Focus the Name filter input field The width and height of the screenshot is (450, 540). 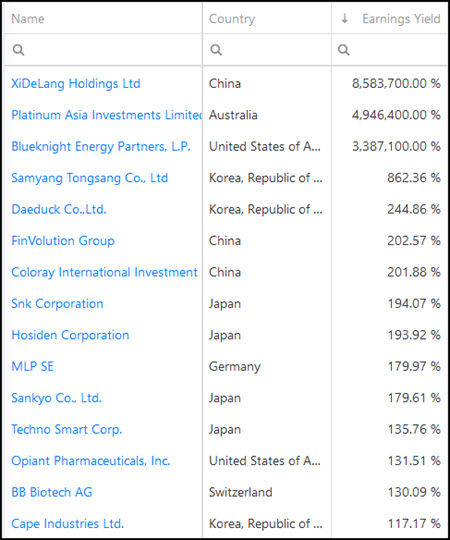point(102,50)
